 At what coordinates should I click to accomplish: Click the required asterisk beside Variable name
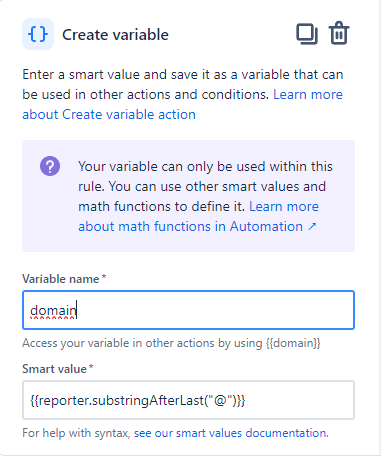point(104,277)
